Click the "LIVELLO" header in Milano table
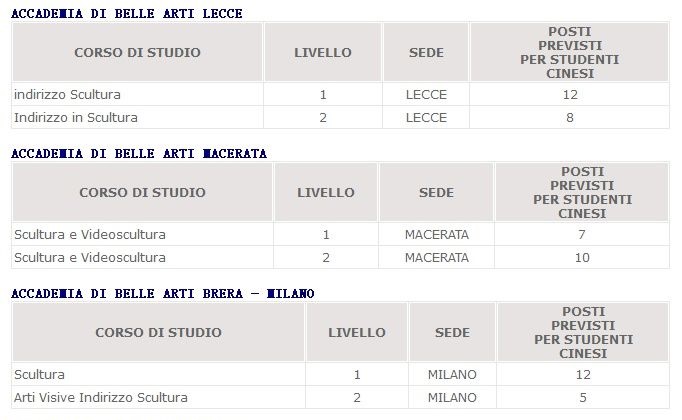The width and height of the screenshot is (682, 420). pyautogui.click(x=357, y=332)
